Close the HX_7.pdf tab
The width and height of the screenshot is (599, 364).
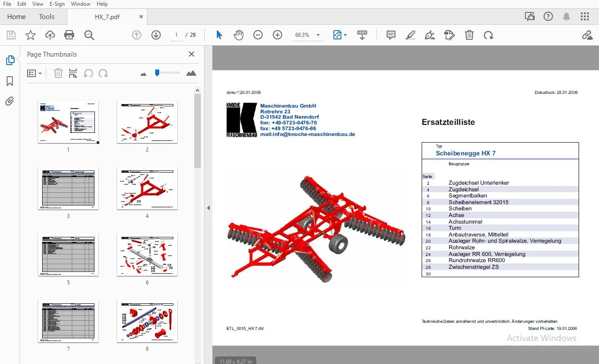coord(141,17)
